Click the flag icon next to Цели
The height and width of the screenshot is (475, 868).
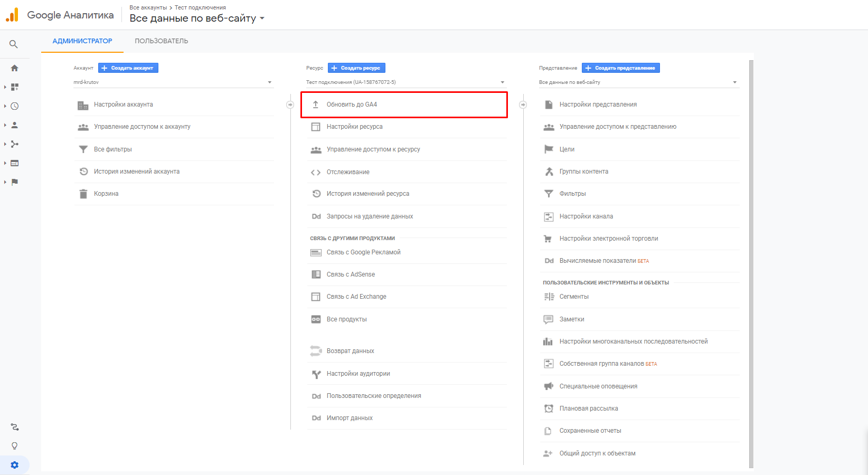[x=549, y=149]
